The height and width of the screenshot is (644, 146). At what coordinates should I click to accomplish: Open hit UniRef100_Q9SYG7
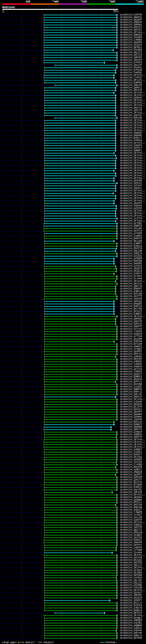coord(131,30)
